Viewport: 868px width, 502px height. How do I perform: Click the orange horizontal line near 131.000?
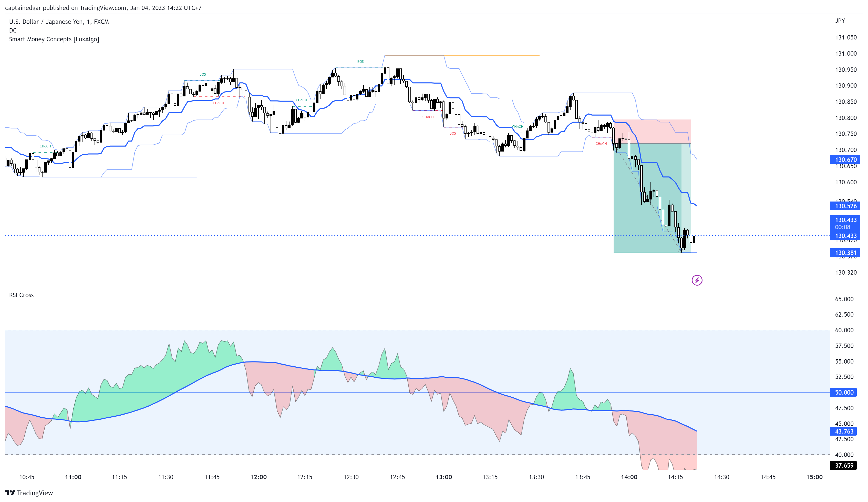(491, 55)
